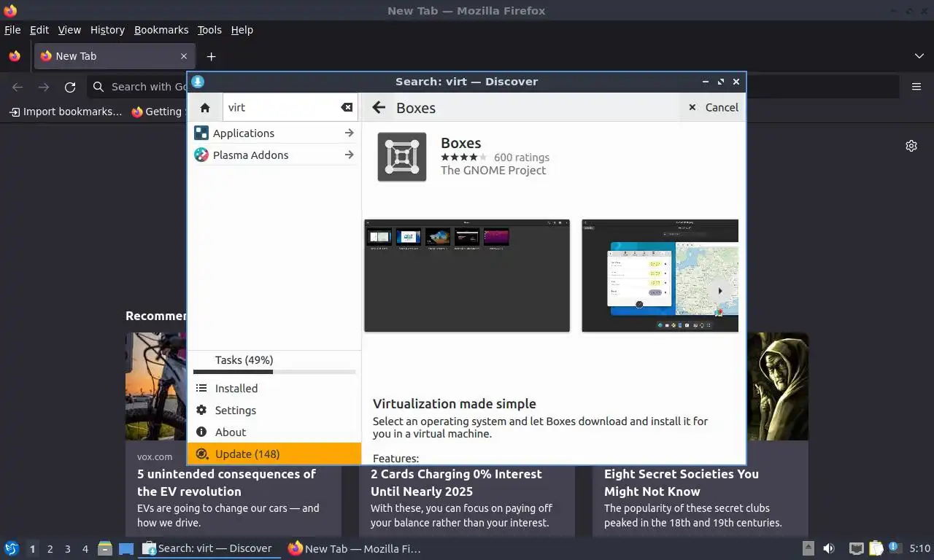Open Firefox View pinned icon
Viewport: 934px width, 560px height.
click(15, 56)
